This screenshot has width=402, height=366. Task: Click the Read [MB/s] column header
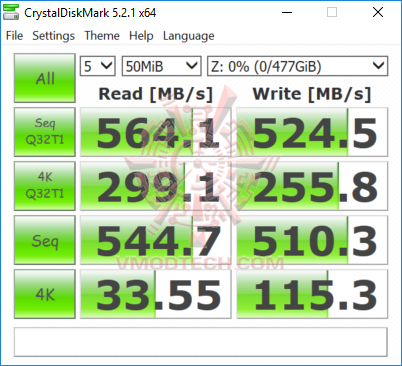point(156,94)
